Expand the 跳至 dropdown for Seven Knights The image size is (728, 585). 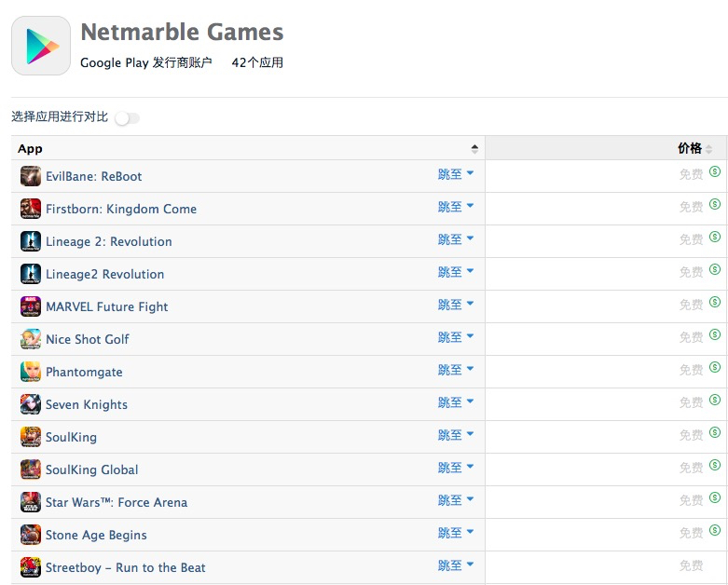[x=456, y=402]
